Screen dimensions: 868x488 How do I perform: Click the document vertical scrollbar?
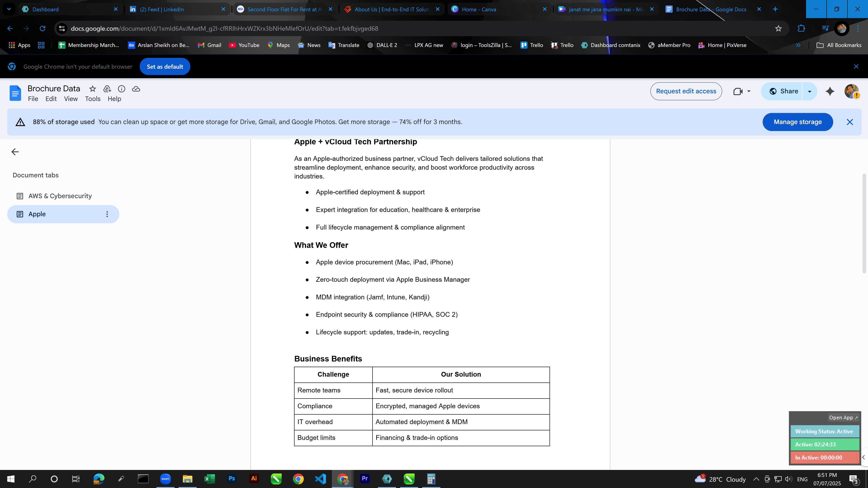(x=864, y=224)
